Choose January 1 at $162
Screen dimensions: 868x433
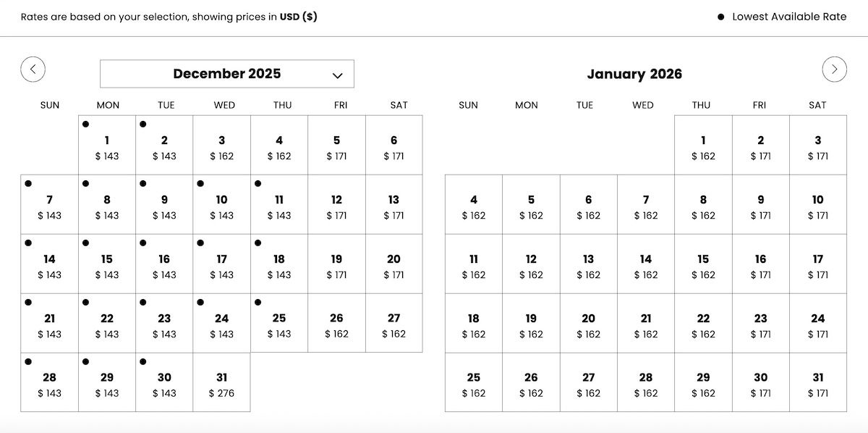(x=703, y=146)
